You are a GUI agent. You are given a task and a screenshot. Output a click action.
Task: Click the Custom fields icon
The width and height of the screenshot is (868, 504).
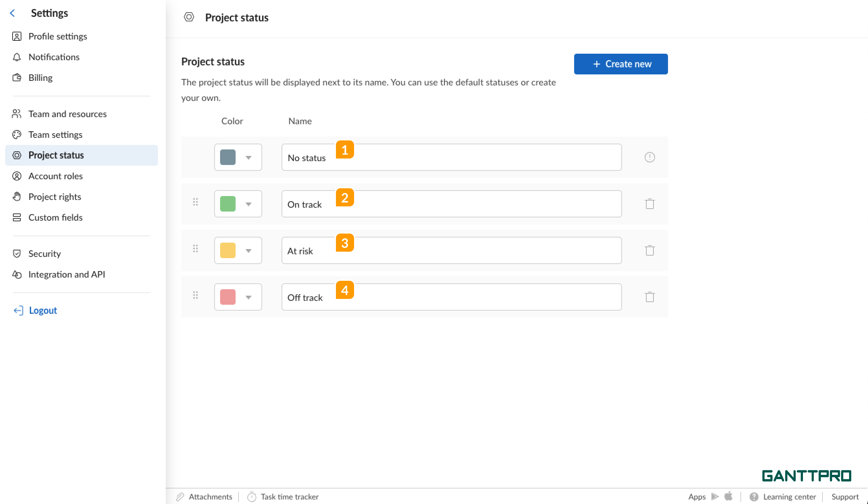[17, 217]
